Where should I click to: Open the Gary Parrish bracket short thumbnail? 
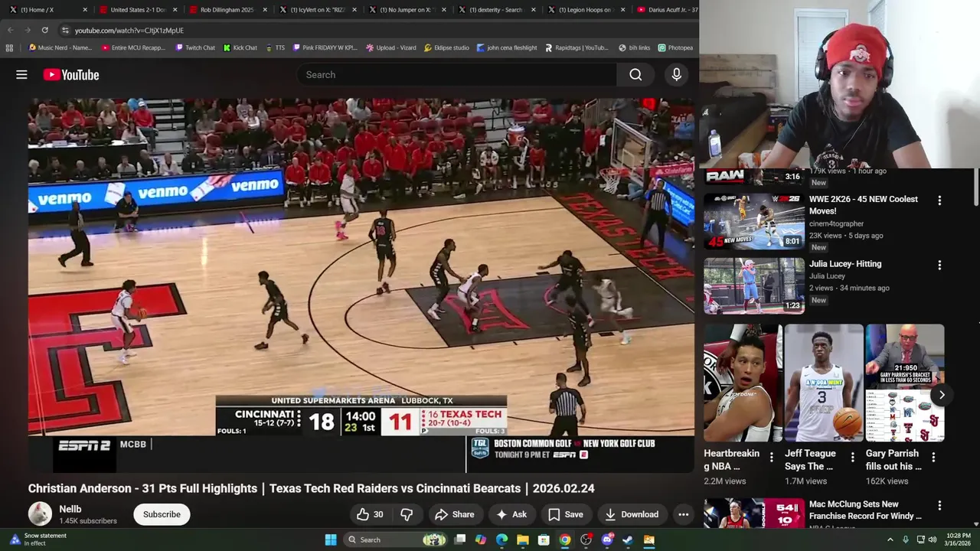pyautogui.click(x=905, y=383)
